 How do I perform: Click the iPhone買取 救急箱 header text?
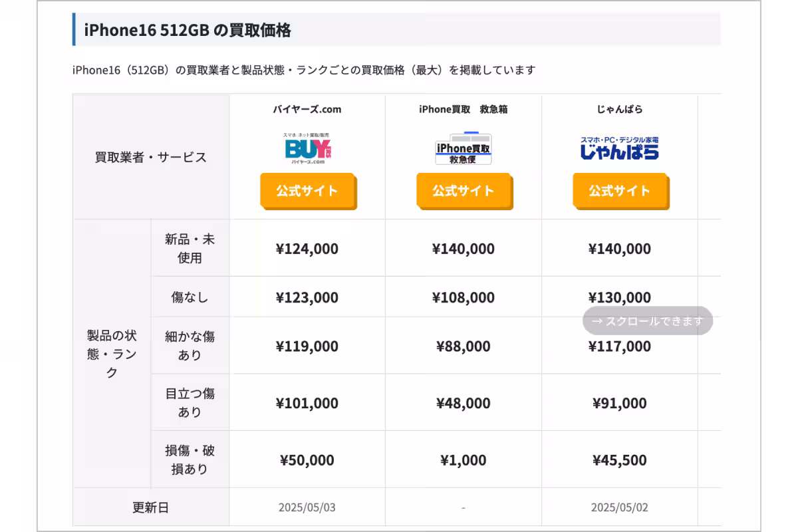click(464, 109)
